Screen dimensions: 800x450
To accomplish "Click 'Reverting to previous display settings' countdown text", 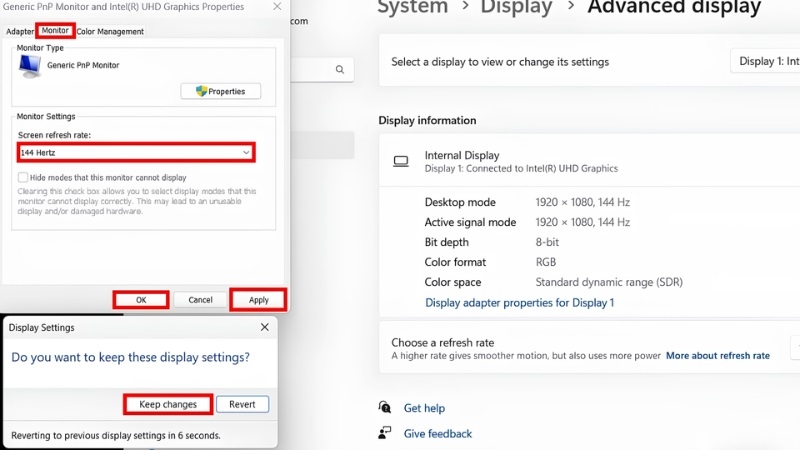I will tap(116, 435).
